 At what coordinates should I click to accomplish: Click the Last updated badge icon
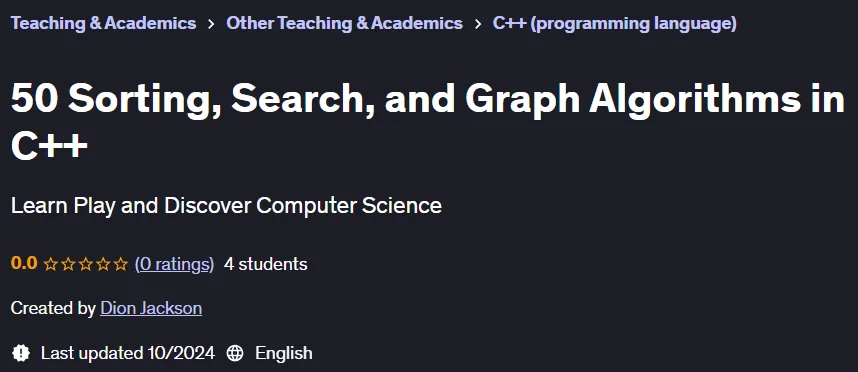pos(21,353)
